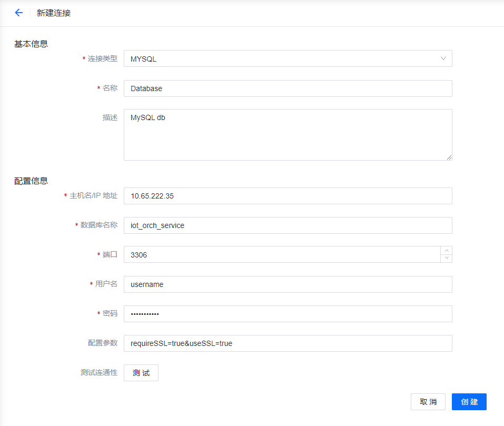Click the 配置参数 field with requireSSL parameters
Screen dimensions: 504x426
288,343
